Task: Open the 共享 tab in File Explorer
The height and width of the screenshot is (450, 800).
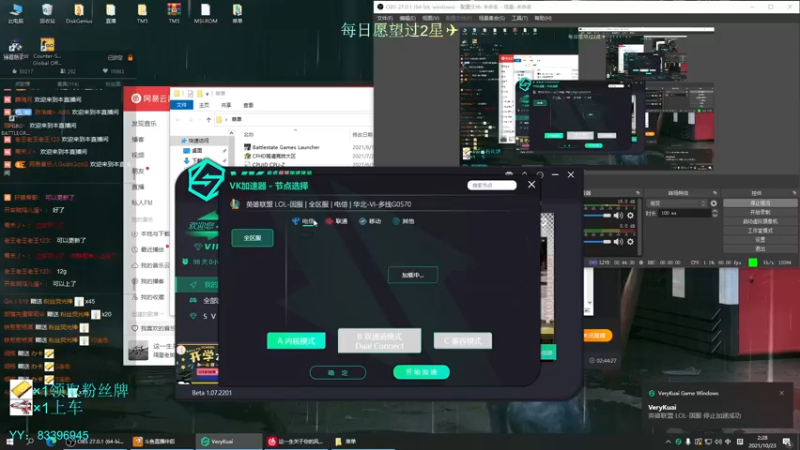Action: [x=226, y=105]
